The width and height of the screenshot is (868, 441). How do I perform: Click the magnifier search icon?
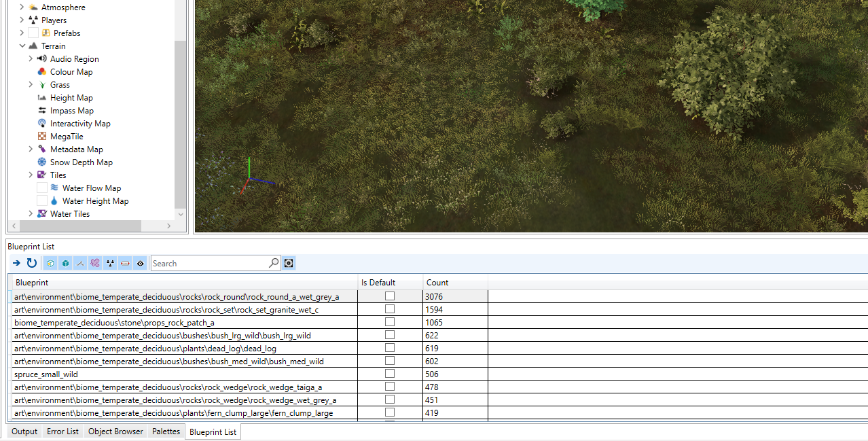point(274,263)
